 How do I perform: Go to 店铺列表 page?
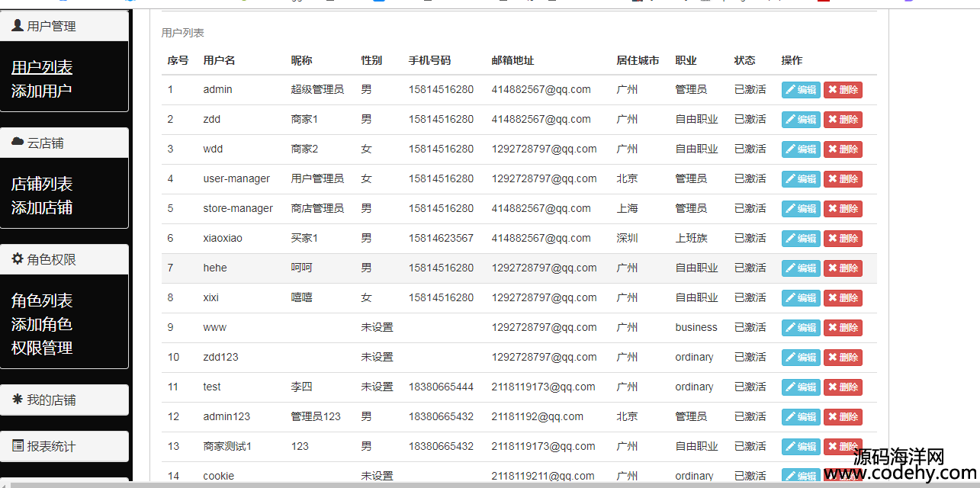42,184
